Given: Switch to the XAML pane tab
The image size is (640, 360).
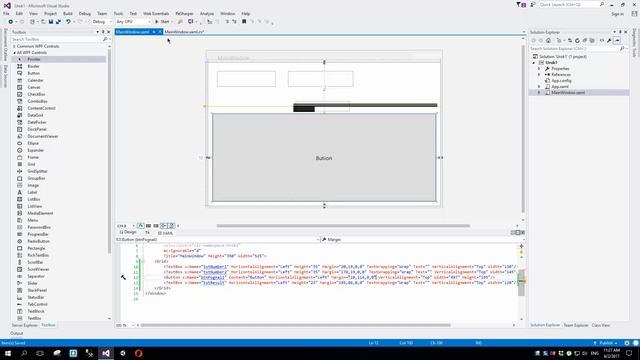Looking at the screenshot, I should (166, 233).
